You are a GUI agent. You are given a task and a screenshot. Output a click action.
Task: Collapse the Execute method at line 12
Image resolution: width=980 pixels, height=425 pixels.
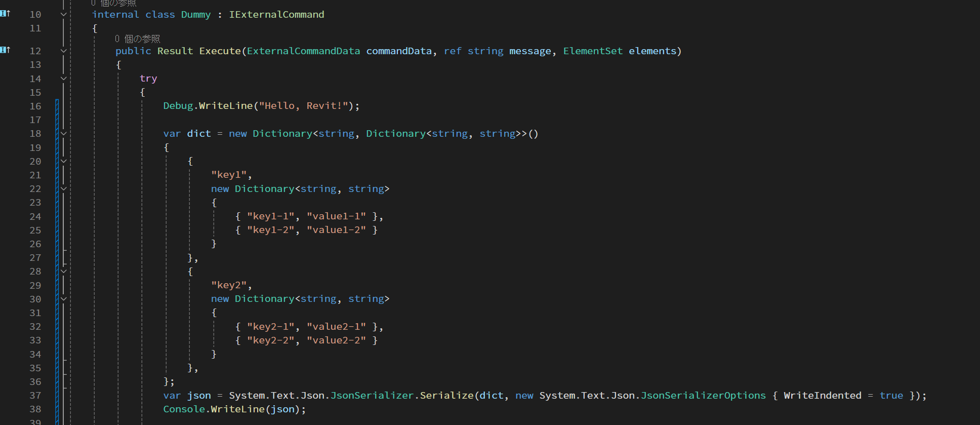64,51
